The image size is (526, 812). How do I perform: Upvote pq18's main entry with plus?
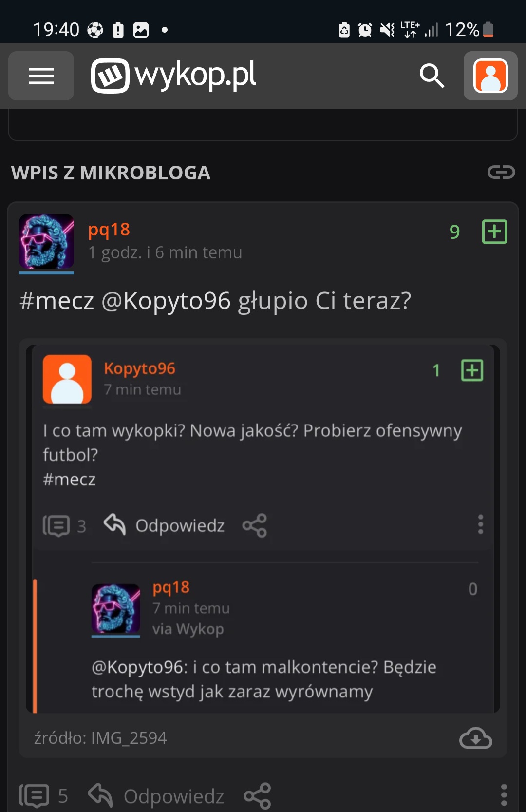point(494,232)
